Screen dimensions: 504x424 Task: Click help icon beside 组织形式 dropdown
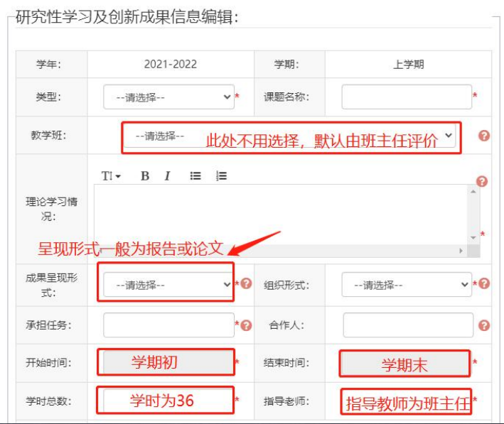click(484, 284)
